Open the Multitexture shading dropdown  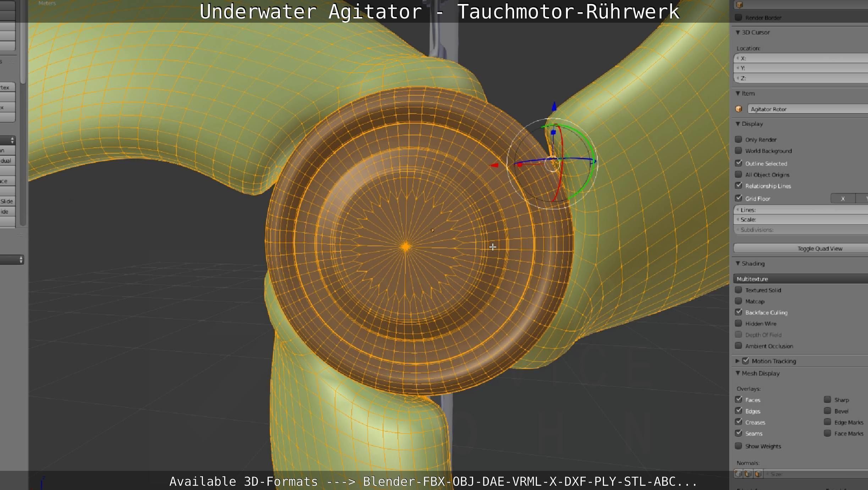click(801, 279)
